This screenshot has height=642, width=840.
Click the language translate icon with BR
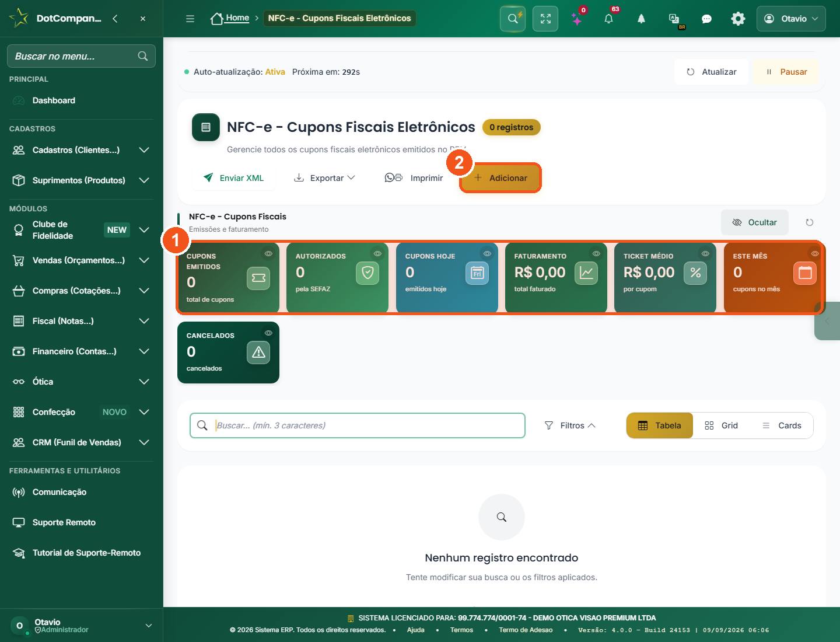[x=674, y=19]
